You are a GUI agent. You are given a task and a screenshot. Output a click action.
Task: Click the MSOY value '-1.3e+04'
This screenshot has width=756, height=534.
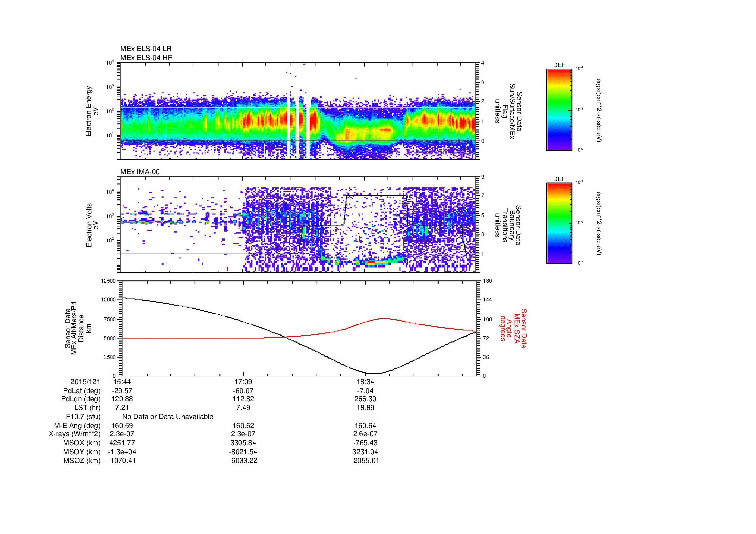122,452
